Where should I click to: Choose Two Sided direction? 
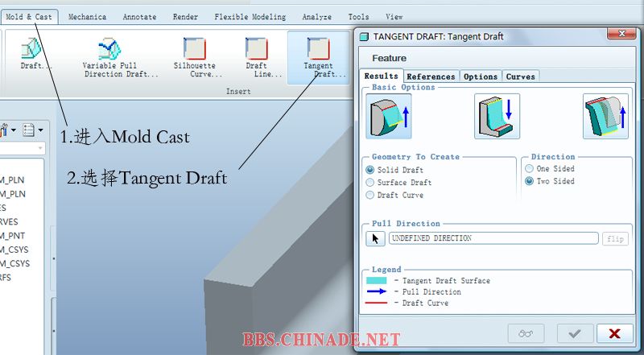[530, 181]
